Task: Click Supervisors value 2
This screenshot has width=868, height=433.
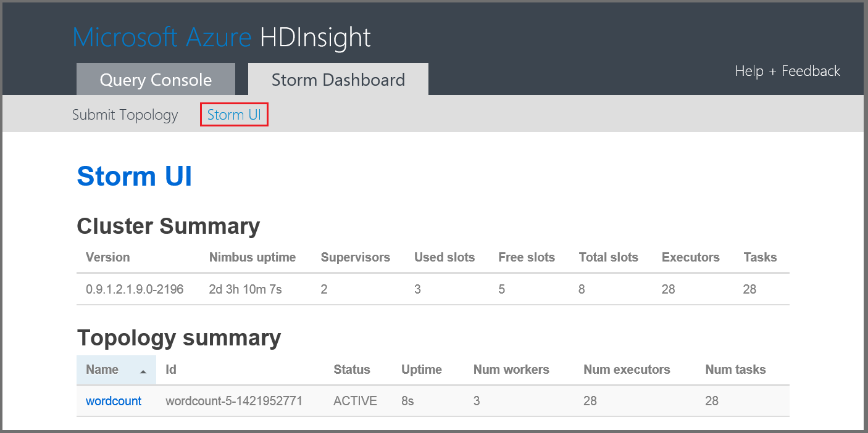Action: (324, 289)
